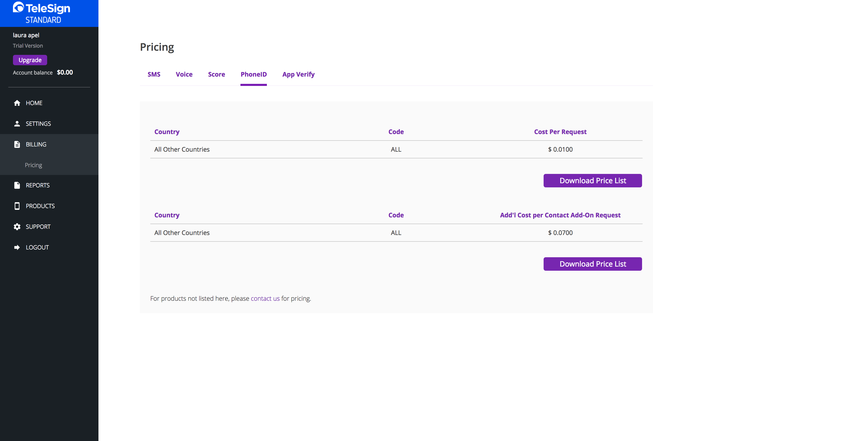Switch to the Voice pricing tab
868x441 pixels.
(x=184, y=74)
